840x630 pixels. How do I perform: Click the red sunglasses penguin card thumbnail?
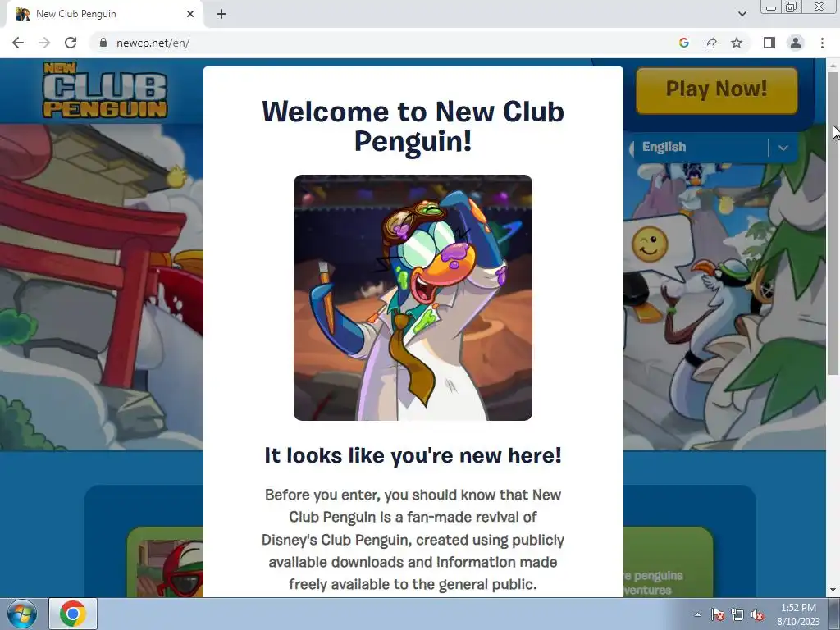[169, 567]
